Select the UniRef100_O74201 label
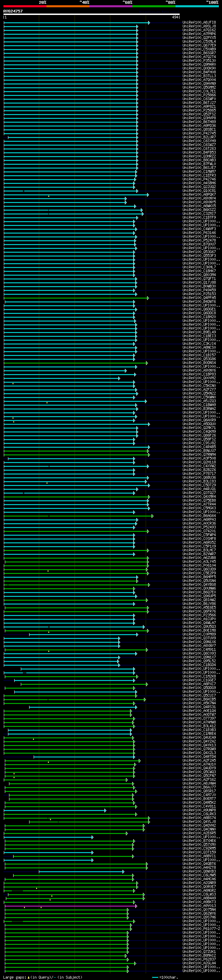This screenshot has width=222, height=980. (x=199, y=531)
